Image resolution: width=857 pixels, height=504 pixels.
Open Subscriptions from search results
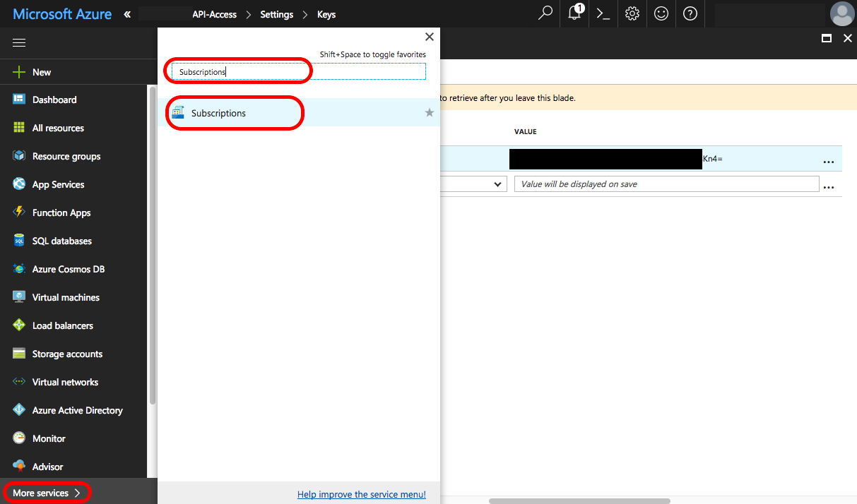click(x=299, y=113)
